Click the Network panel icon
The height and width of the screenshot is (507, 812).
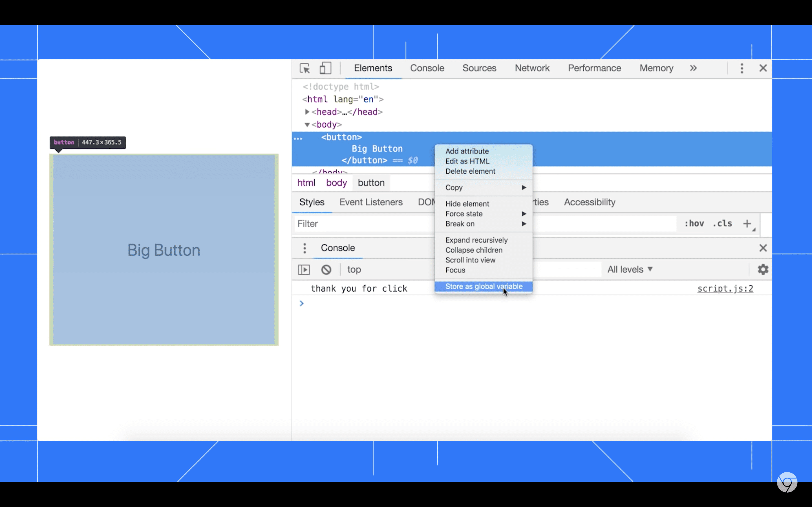click(532, 68)
